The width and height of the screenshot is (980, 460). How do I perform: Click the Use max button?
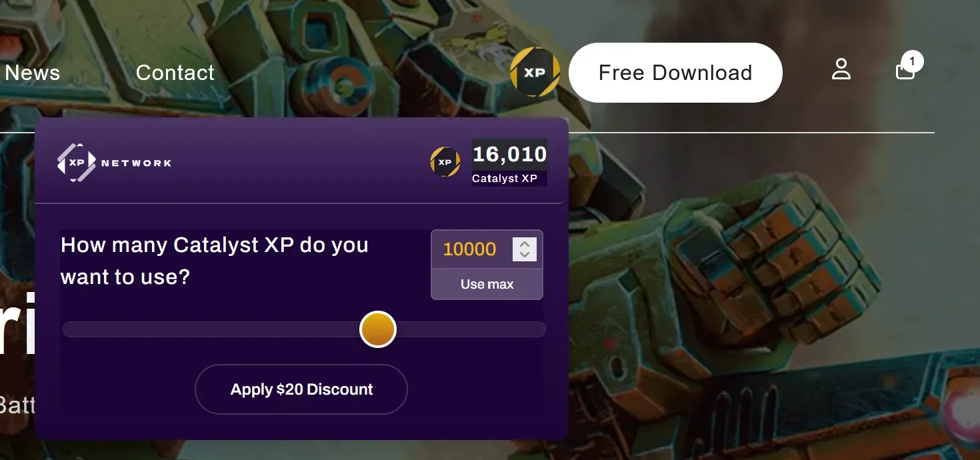pos(487,284)
